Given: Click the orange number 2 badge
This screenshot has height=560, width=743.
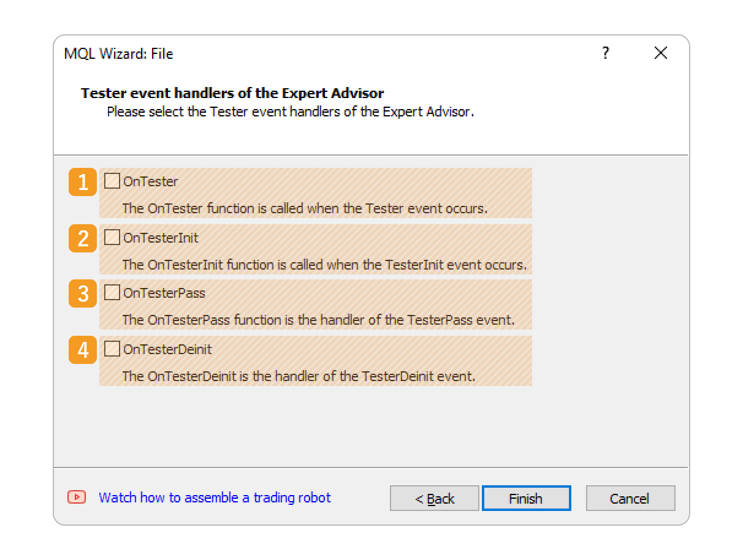Looking at the screenshot, I should [83, 238].
